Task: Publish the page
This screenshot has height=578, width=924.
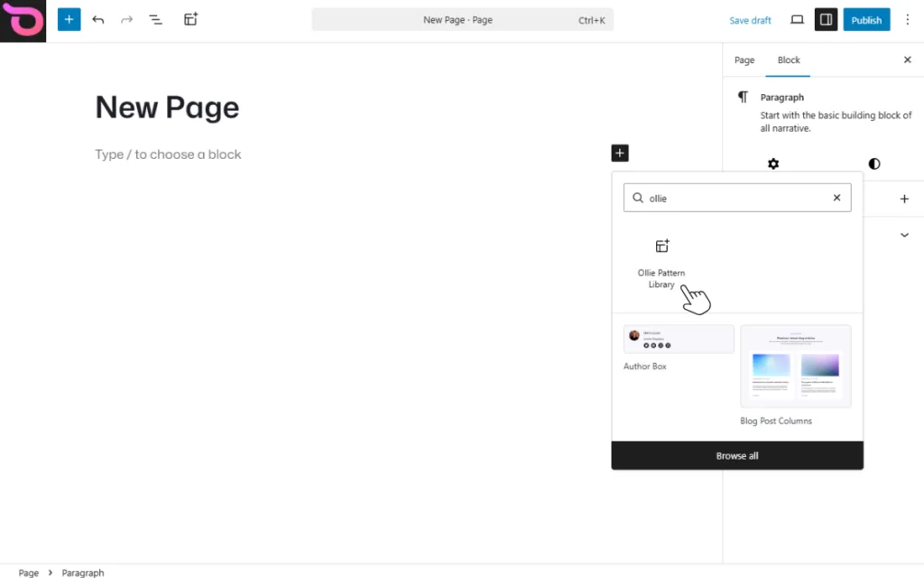Action: [x=866, y=19]
